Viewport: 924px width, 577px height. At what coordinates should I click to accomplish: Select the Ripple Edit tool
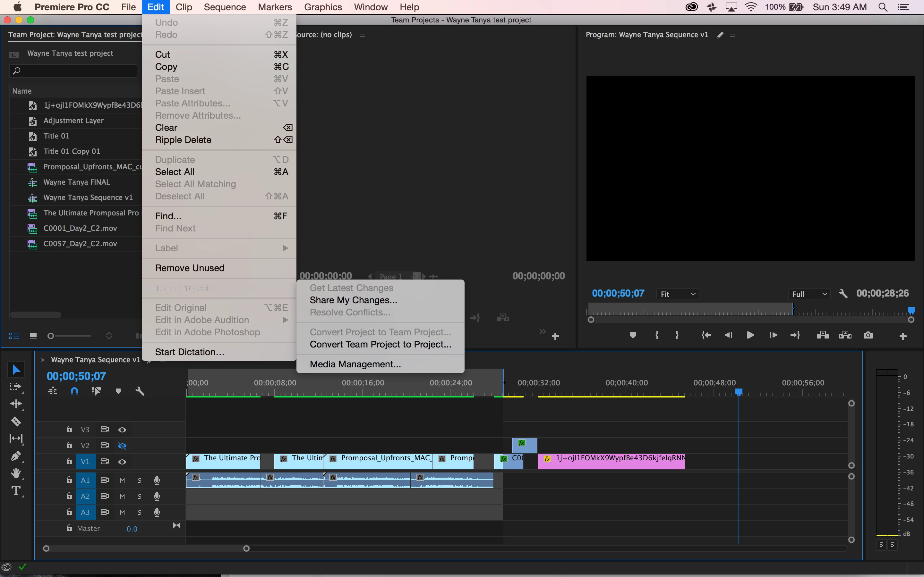tap(16, 404)
